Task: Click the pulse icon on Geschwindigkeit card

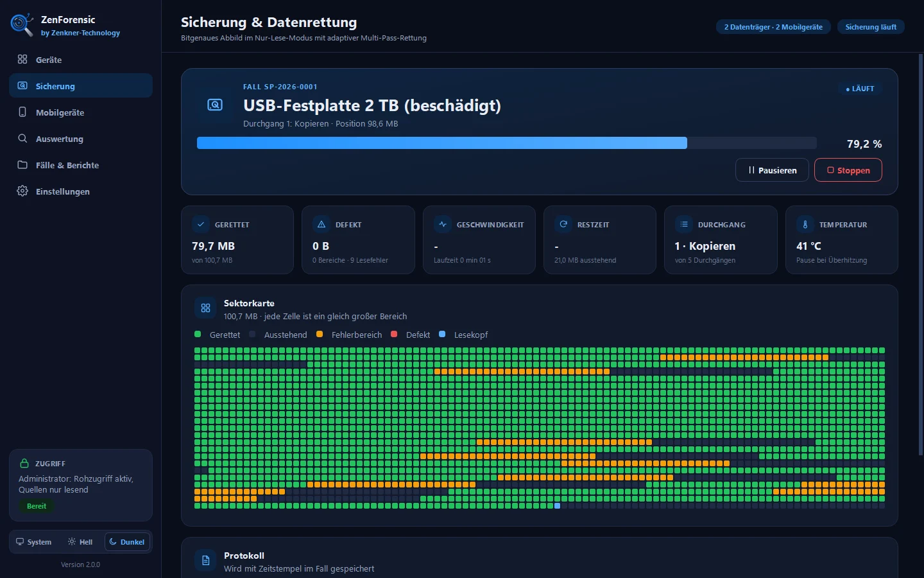Action: [x=443, y=224]
